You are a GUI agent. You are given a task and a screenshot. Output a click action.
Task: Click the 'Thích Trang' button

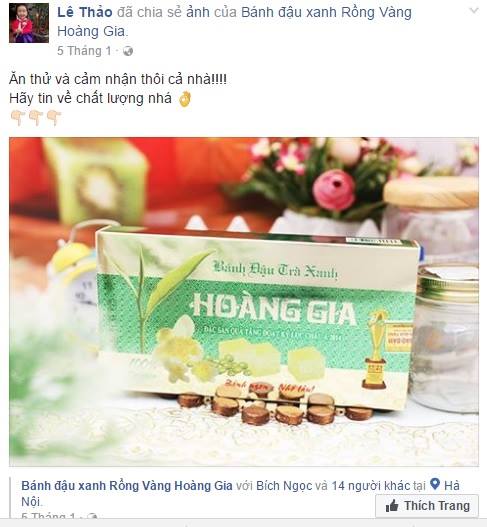coord(427,505)
